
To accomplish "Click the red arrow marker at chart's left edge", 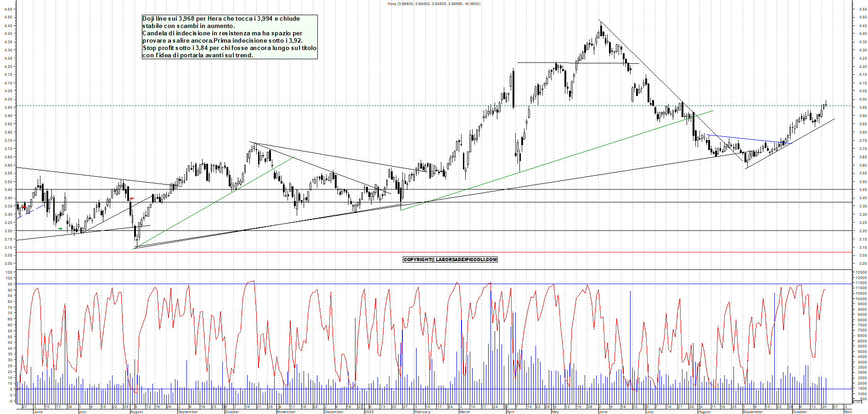I will [24, 207].
